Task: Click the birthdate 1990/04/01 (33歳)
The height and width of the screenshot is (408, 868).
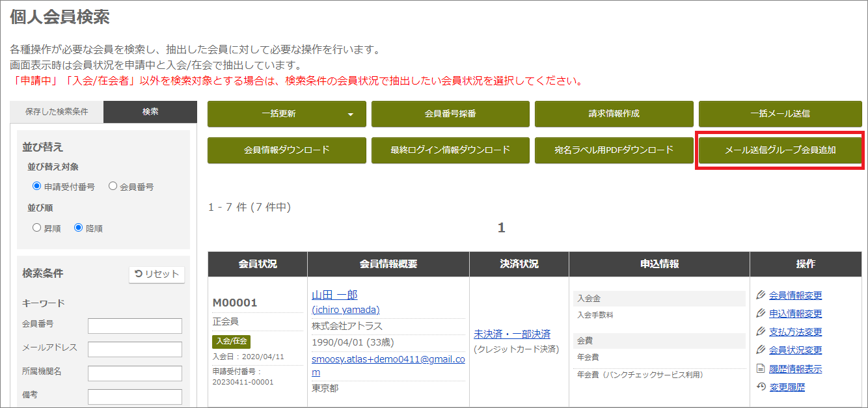Action: pyautogui.click(x=353, y=342)
